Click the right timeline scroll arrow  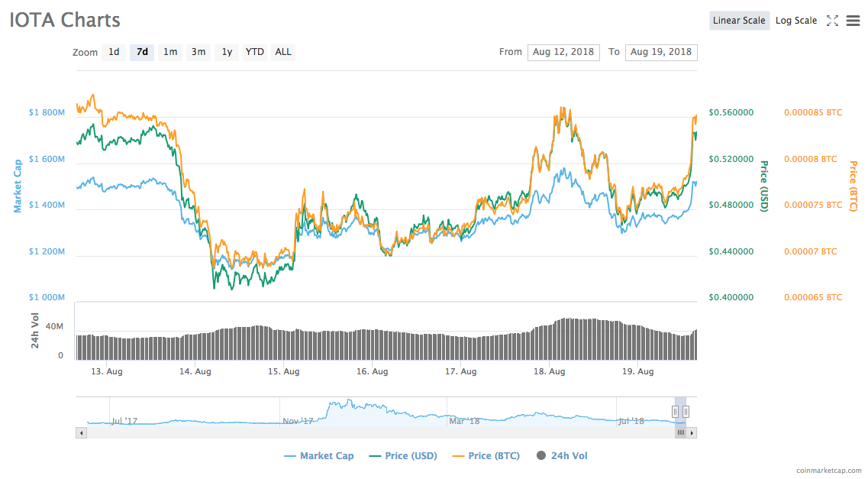[692, 432]
